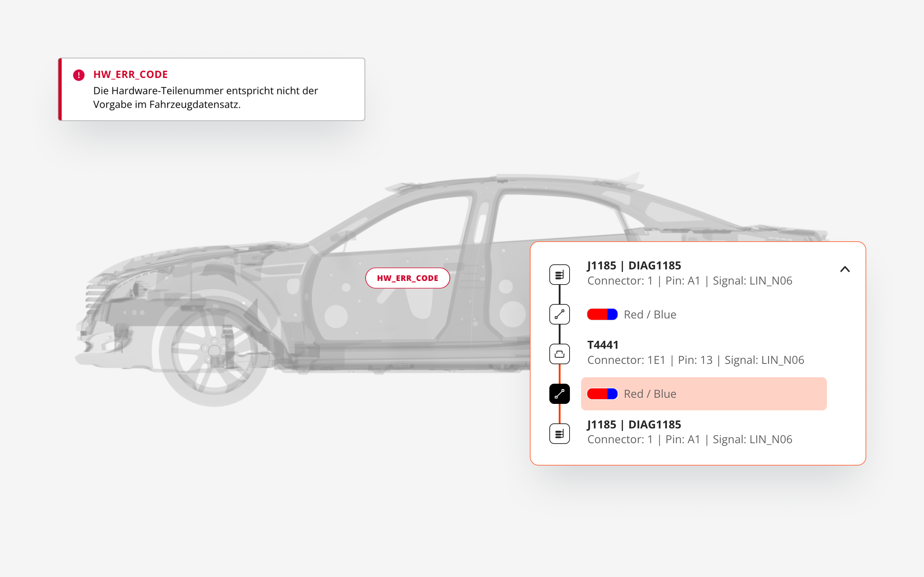Viewport: 924px width, 577px height.
Task: Click the red error exclamation icon
Action: click(79, 75)
